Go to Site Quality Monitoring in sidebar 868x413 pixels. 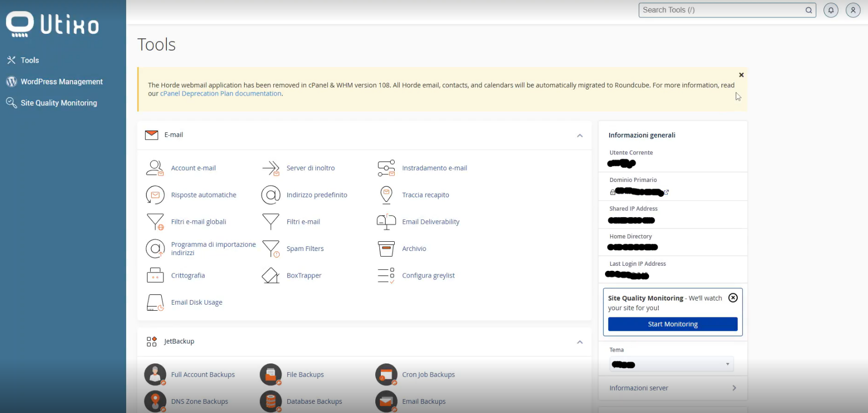(58, 103)
